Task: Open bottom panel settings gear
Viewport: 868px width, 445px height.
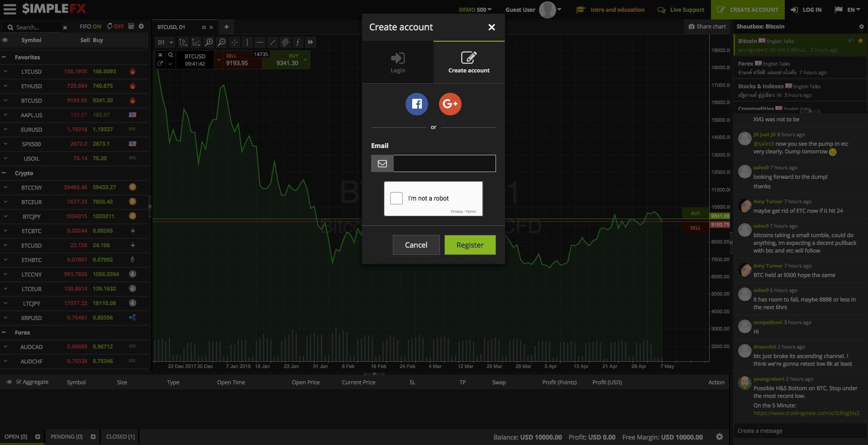Action: pyautogui.click(x=720, y=437)
